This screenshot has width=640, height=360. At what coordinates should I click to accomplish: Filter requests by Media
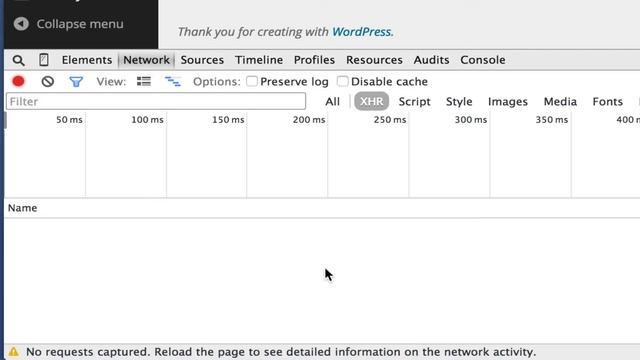click(560, 102)
